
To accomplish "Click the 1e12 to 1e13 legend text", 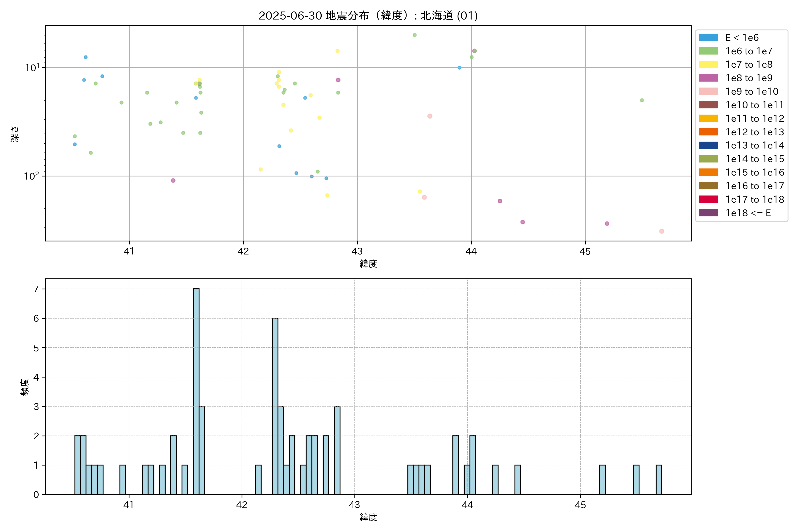I will 755,132.
